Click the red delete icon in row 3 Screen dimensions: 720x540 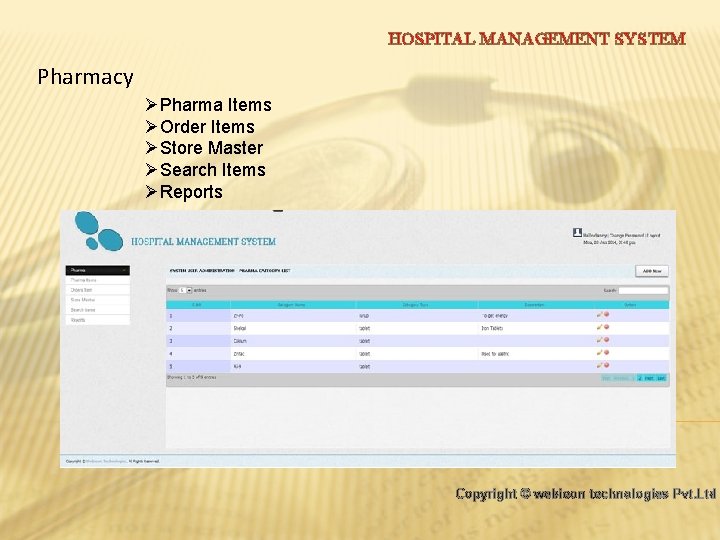(x=607, y=340)
